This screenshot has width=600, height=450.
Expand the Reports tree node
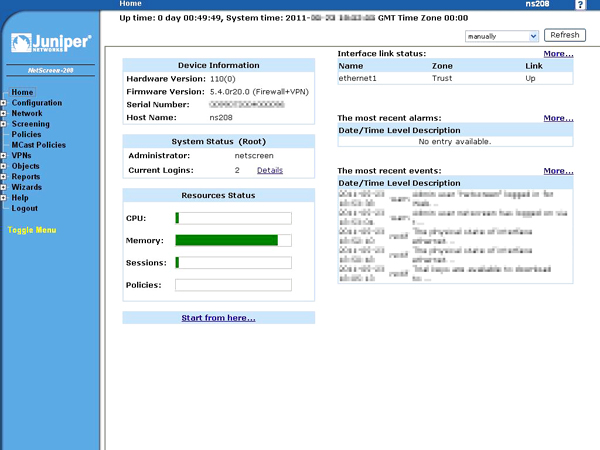click(x=3, y=177)
